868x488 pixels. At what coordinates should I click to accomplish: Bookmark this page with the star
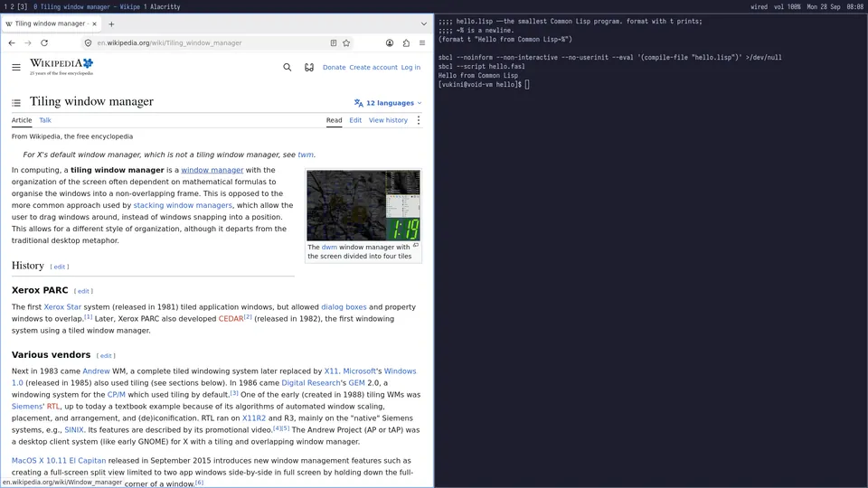[346, 42]
